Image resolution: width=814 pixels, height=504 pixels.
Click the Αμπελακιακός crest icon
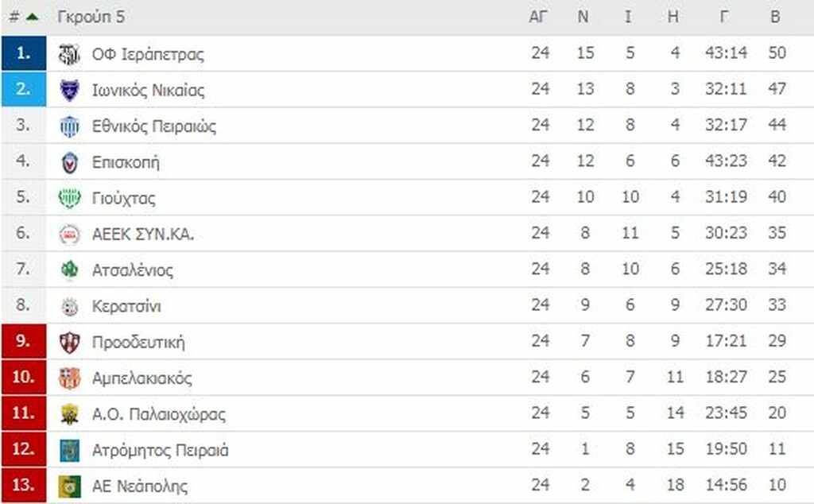[x=70, y=377]
